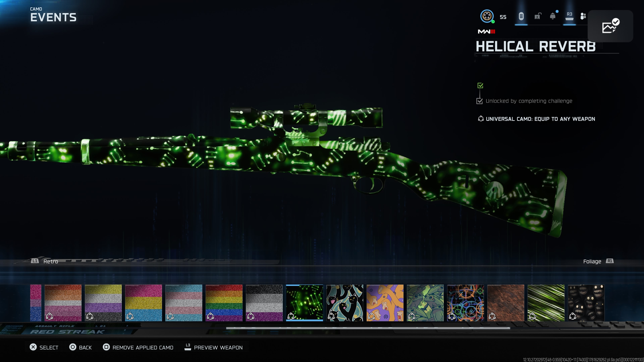This screenshot has width=644, height=362.
Task: Click the EVENTS heading
Action: pyautogui.click(x=53, y=17)
